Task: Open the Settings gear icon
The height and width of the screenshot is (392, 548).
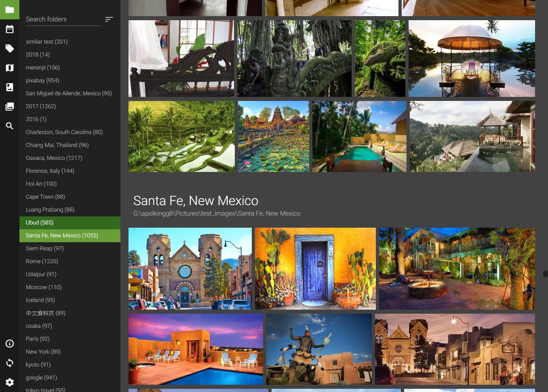Action: click(x=10, y=382)
